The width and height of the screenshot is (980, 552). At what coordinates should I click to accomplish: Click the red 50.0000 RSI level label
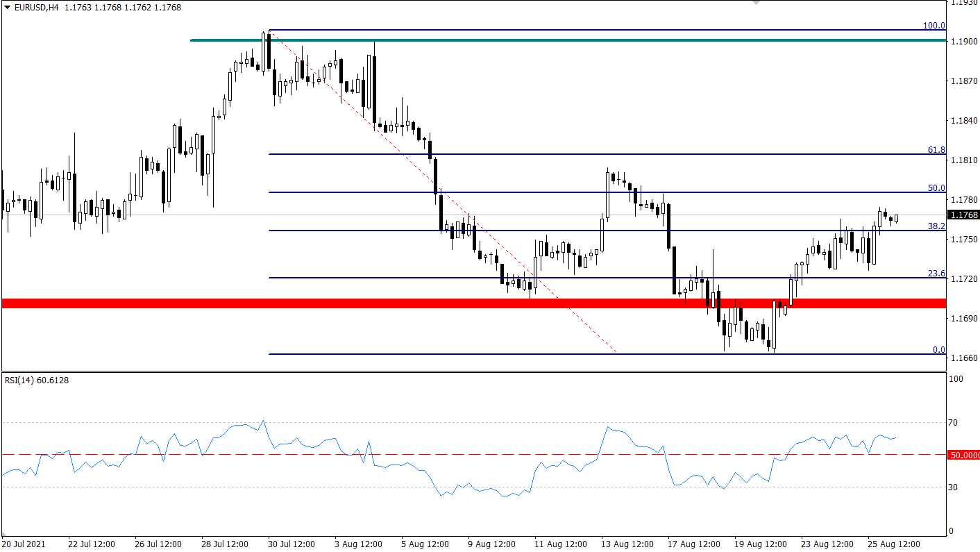[963, 455]
